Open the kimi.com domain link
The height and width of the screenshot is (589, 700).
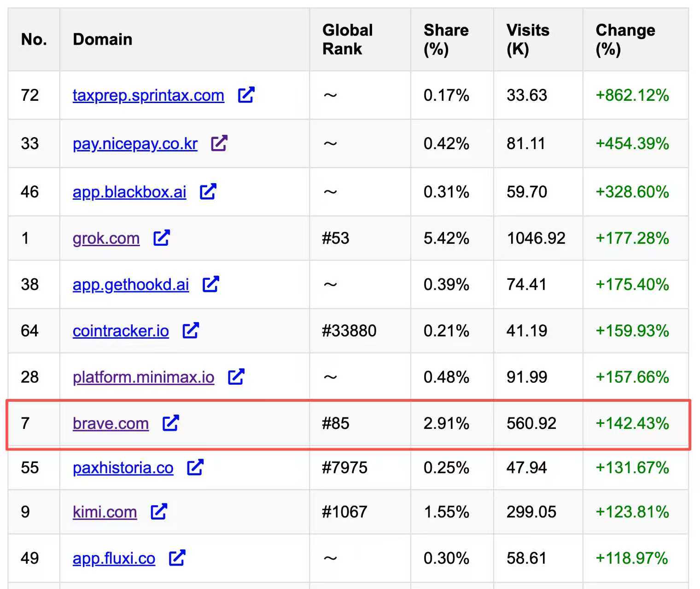tap(105, 512)
